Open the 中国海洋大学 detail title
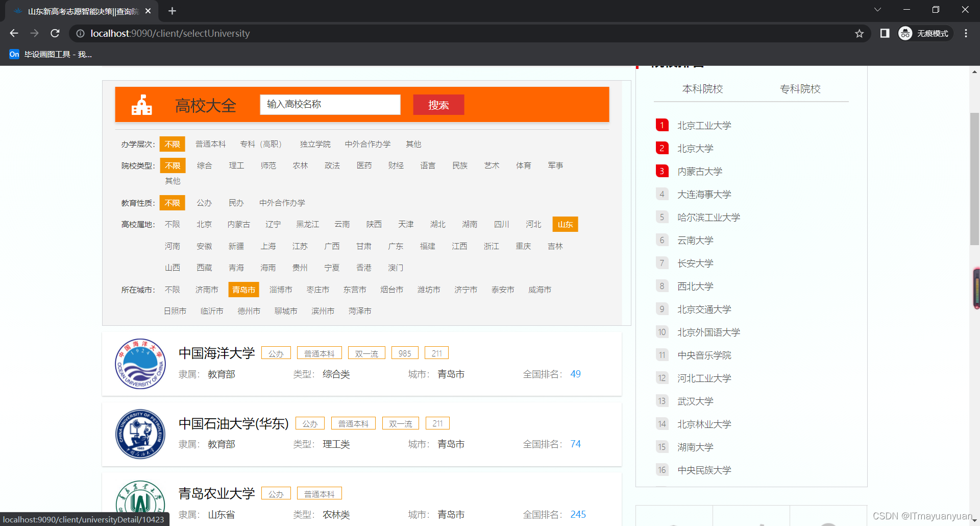Screen dimensions: 980x526 pos(216,353)
